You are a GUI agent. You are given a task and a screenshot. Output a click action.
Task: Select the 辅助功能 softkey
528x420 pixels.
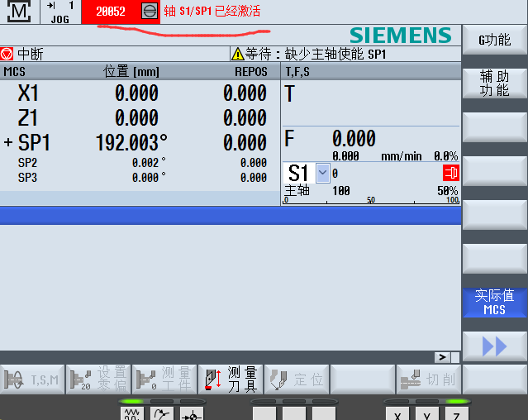tap(494, 84)
